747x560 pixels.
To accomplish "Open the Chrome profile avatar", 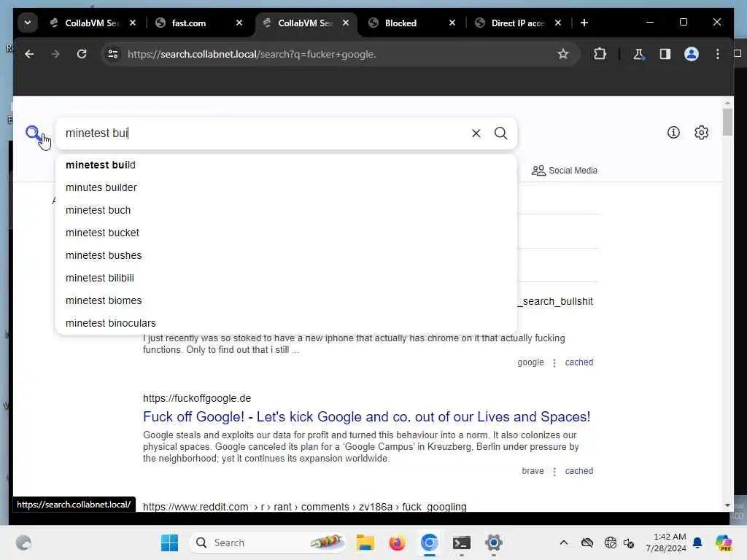I will [x=692, y=54].
